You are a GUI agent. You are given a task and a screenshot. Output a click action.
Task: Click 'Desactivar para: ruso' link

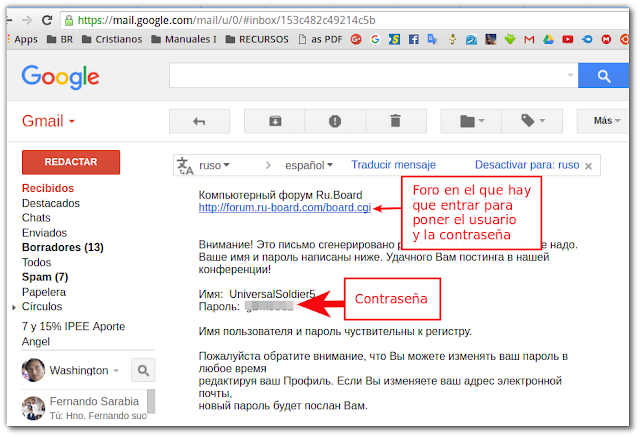(x=527, y=165)
